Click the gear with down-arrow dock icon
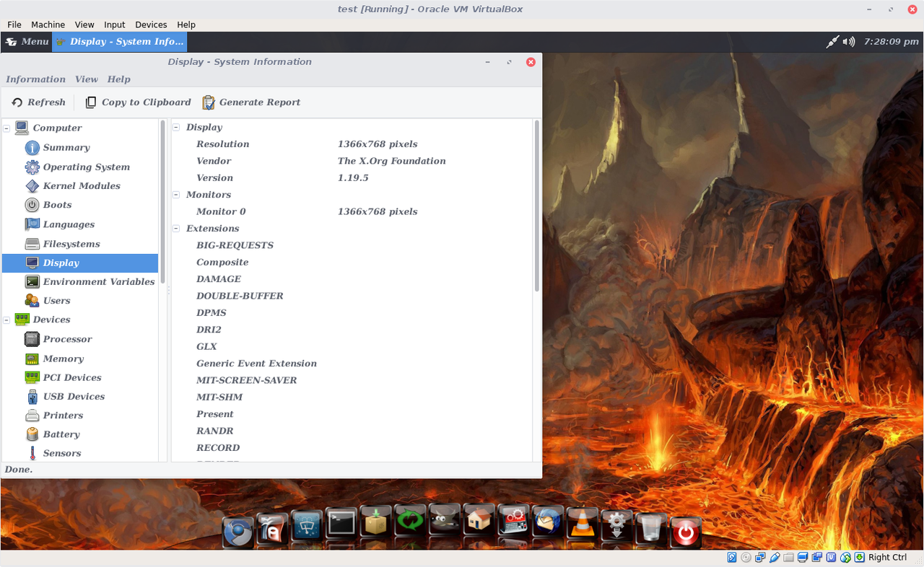This screenshot has width=924, height=567. pos(616,526)
